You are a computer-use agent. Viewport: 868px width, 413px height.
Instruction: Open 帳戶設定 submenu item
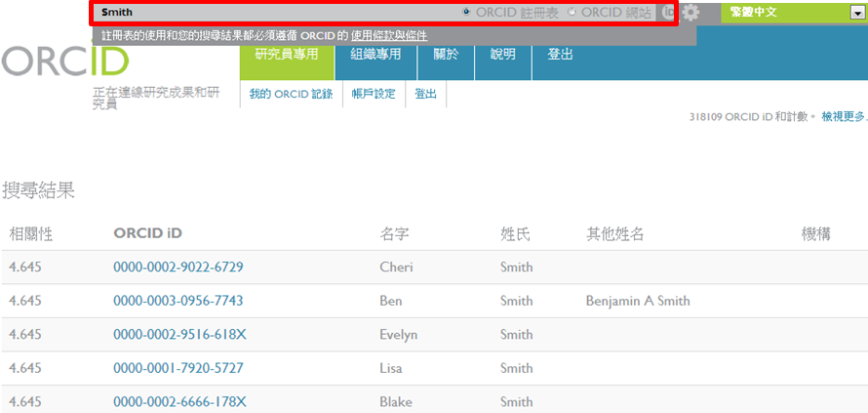(x=374, y=94)
